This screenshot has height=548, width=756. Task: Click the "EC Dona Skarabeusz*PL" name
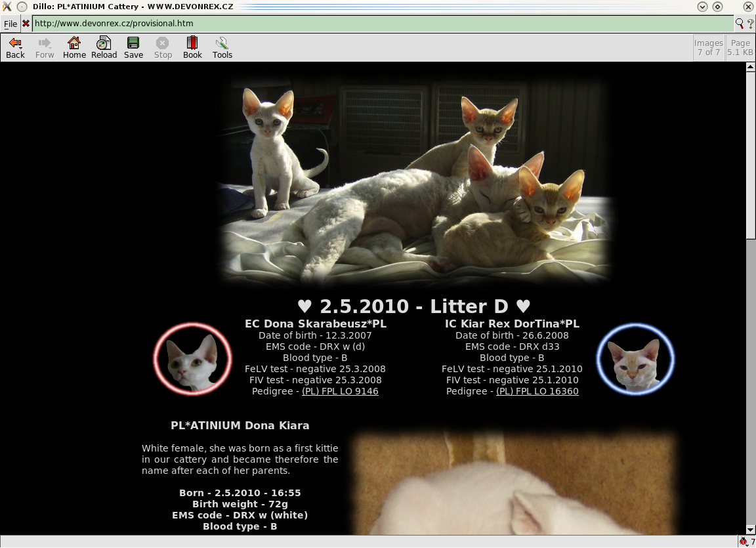coord(315,324)
